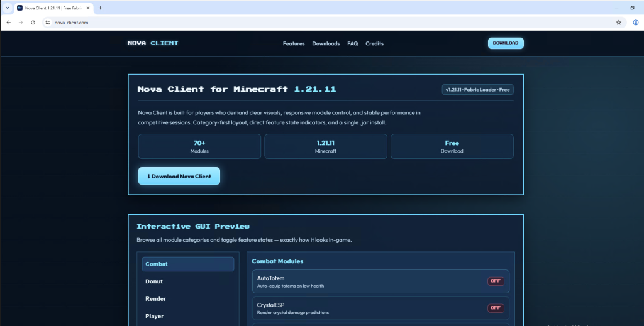Click the Interactive GUI Preview heading
644x326 pixels.
[193, 226]
